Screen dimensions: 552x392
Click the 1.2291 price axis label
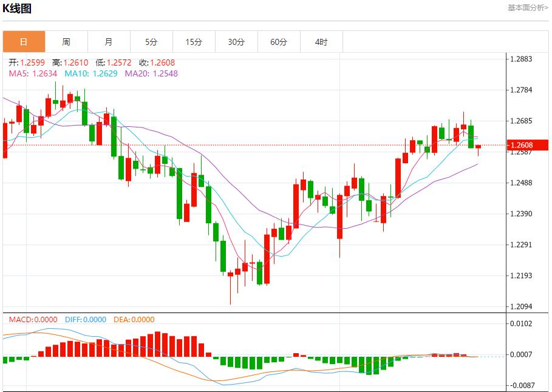tap(522, 245)
